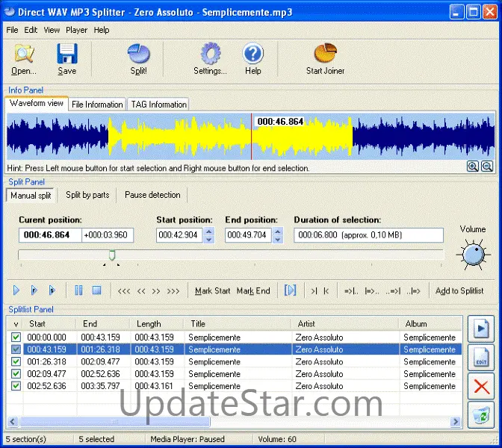Screen dimensions: 502x448
Task: Open the Edit menu
Action: (x=31, y=30)
